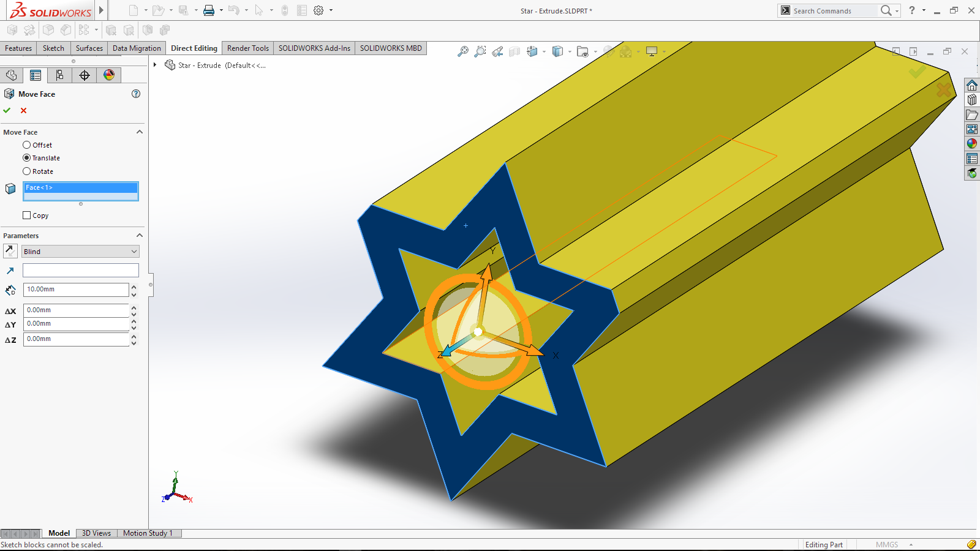Viewport: 980px width, 551px height.
Task: Enable the Copy checkbox
Action: 27,216
